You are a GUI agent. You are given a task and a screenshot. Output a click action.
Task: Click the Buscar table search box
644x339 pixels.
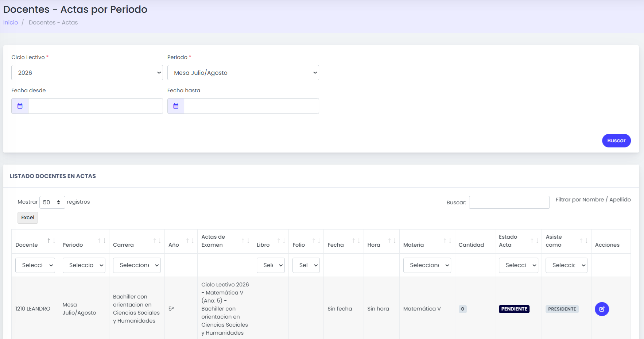(x=509, y=203)
